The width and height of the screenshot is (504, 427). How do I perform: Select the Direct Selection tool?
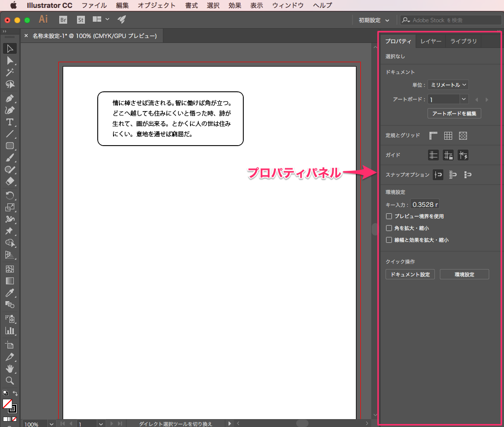click(x=9, y=60)
